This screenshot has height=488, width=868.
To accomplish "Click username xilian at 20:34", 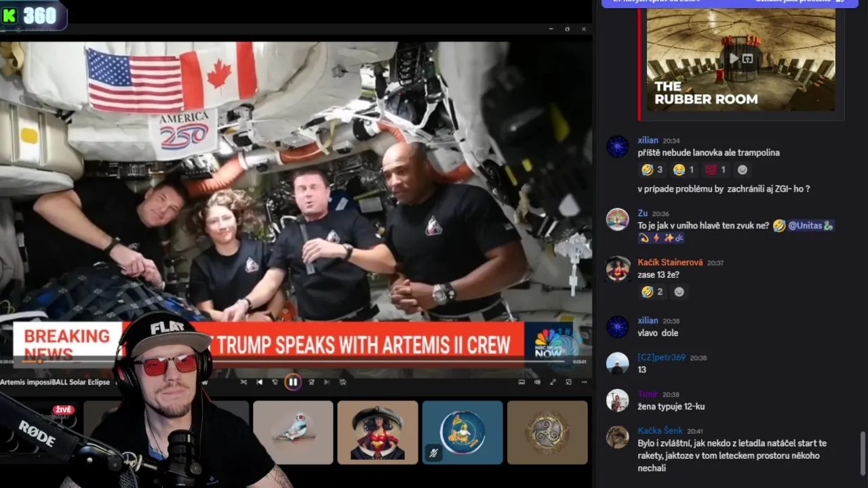I will pos(648,140).
